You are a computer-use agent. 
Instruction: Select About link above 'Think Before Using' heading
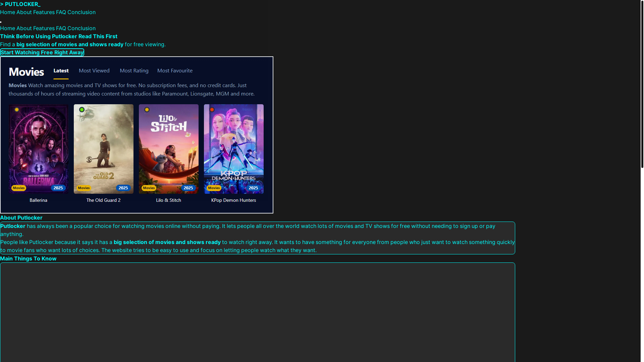click(24, 28)
